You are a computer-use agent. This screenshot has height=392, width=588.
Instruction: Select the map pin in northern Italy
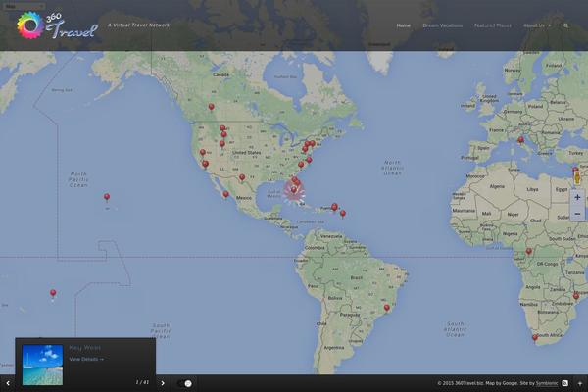[x=521, y=140]
